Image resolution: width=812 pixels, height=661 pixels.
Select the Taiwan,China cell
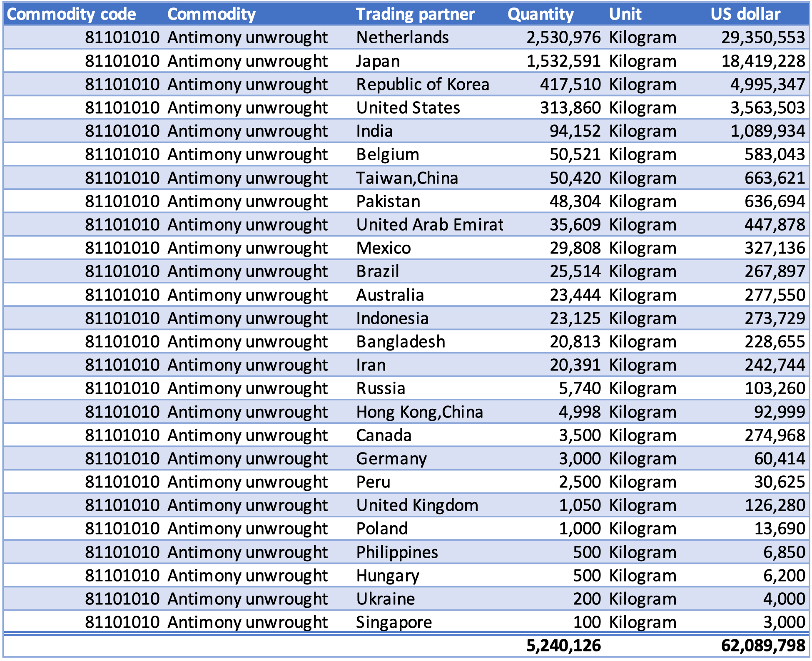[x=407, y=178]
